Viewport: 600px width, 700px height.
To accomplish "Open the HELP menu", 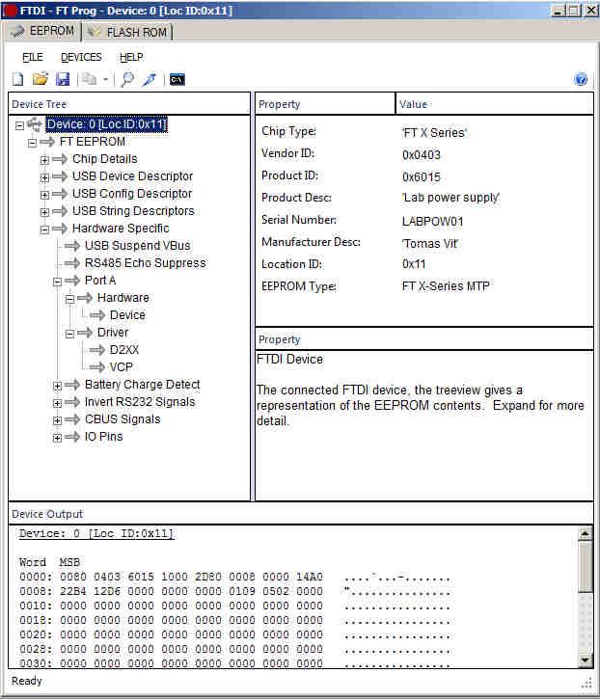I will (x=131, y=57).
